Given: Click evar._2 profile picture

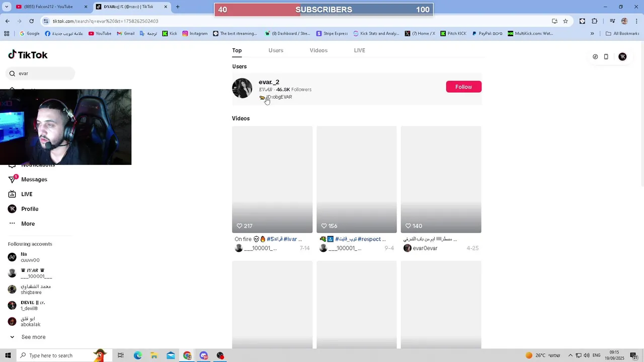Looking at the screenshot, I should pyautogui.click(x=242, y=88).
